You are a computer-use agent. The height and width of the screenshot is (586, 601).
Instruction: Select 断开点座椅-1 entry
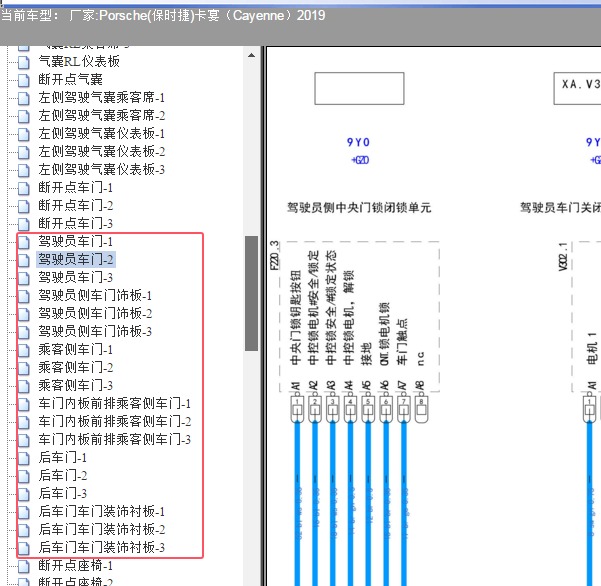tap(76, 566)
